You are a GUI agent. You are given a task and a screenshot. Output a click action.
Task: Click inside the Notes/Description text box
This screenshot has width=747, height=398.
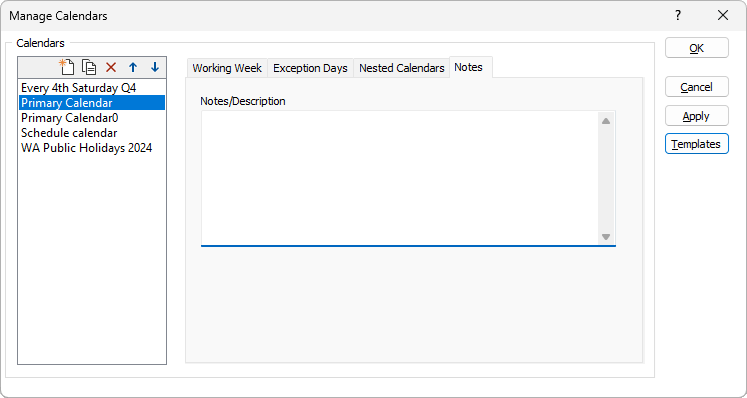coord(399,178)
